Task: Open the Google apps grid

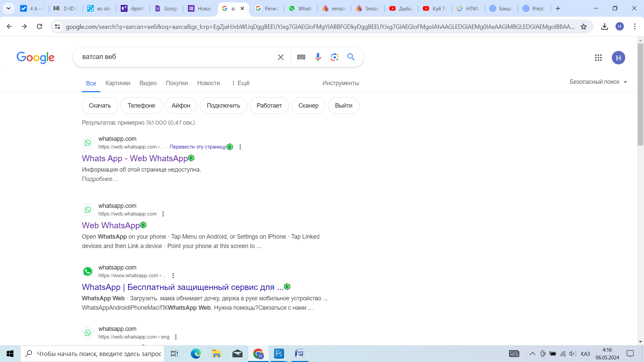Action: (x=598, y=58)
